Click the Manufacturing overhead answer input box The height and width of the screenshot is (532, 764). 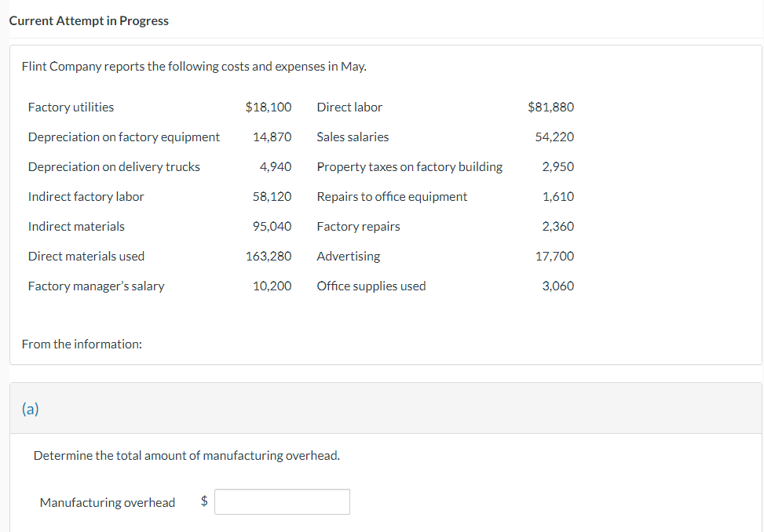coord(282,502)
